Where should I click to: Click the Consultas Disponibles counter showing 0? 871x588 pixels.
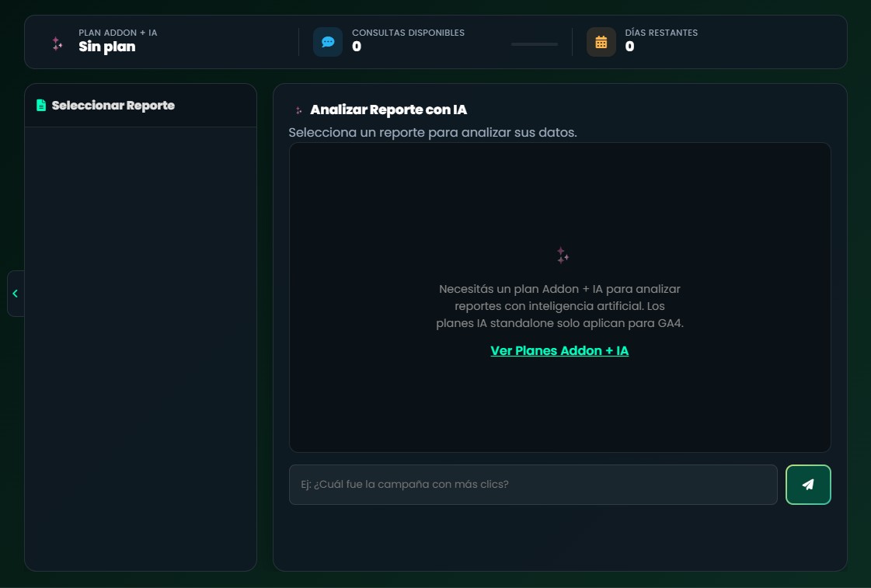[x=355, y=47]
